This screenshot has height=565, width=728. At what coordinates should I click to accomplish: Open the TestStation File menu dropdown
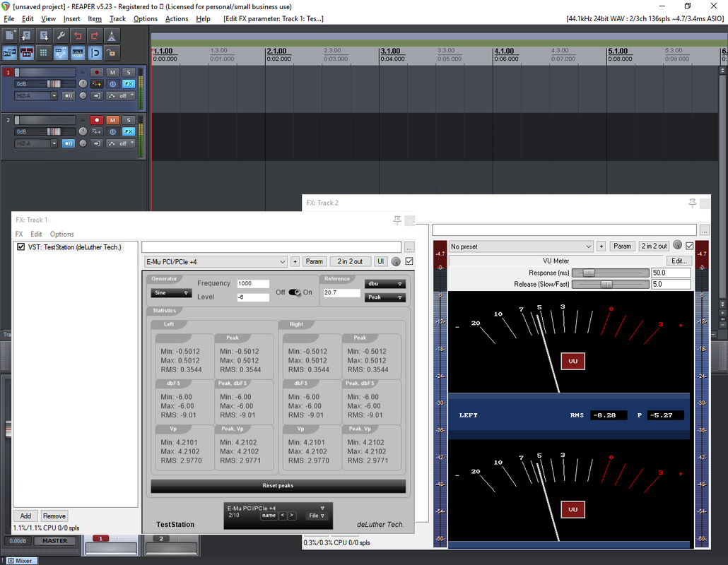coord(317,516)
